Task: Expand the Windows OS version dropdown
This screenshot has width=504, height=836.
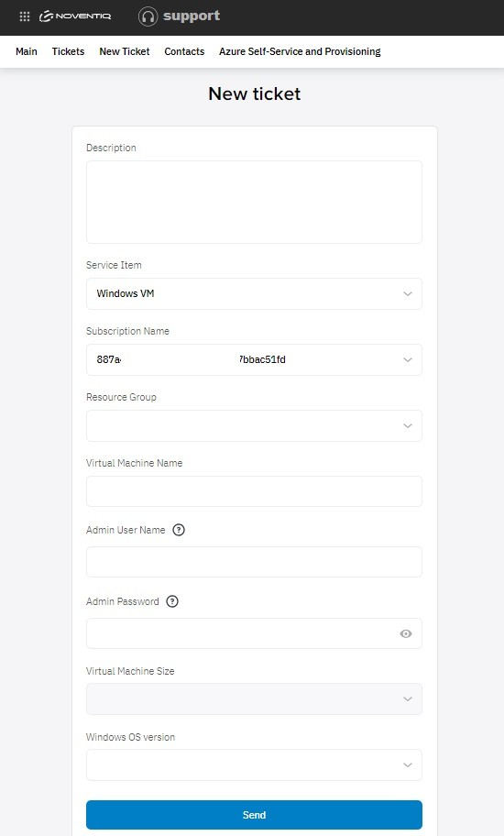Action: click(x=254, y=765)
